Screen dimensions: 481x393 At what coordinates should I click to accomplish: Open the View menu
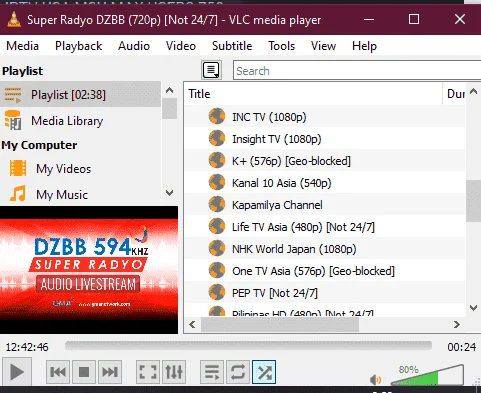323,46
